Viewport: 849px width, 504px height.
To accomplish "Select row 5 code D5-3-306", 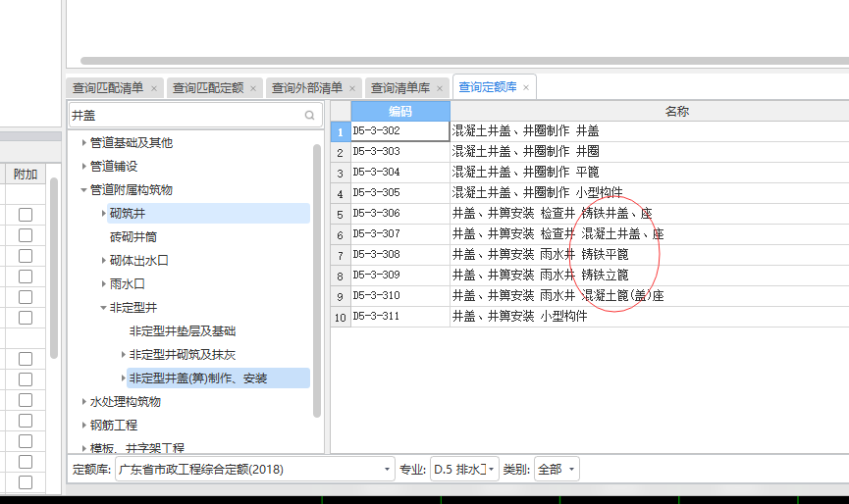I will [400, 213].
